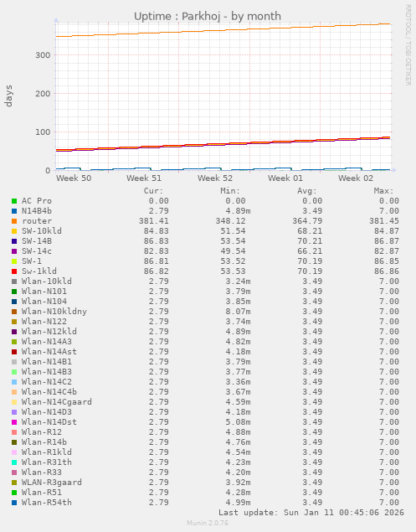
Task: Click the 'Wlan-N14B1' legend label
Action: pos(47,362)
